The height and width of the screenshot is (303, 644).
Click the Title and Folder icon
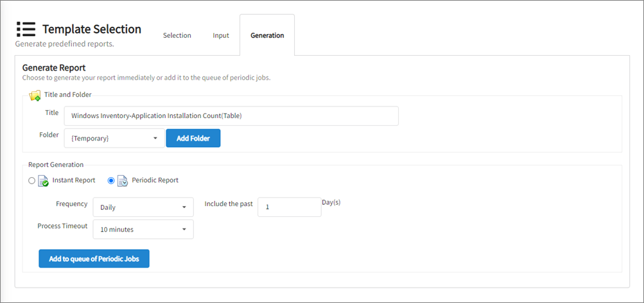tap(35, 95)
